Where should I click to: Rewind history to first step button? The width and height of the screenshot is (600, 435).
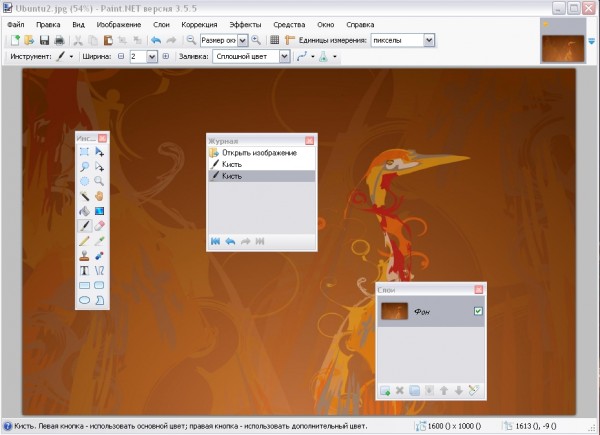pos(215,241)
